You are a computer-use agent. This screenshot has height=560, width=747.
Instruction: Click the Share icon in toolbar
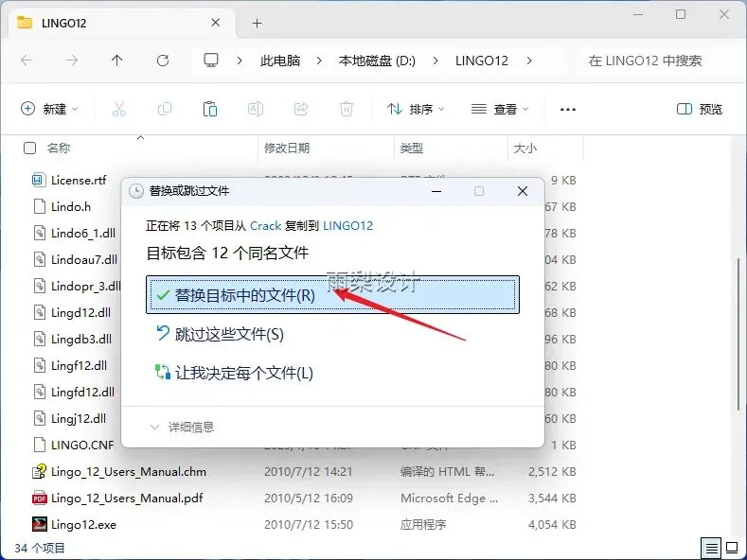coord(301,109)
